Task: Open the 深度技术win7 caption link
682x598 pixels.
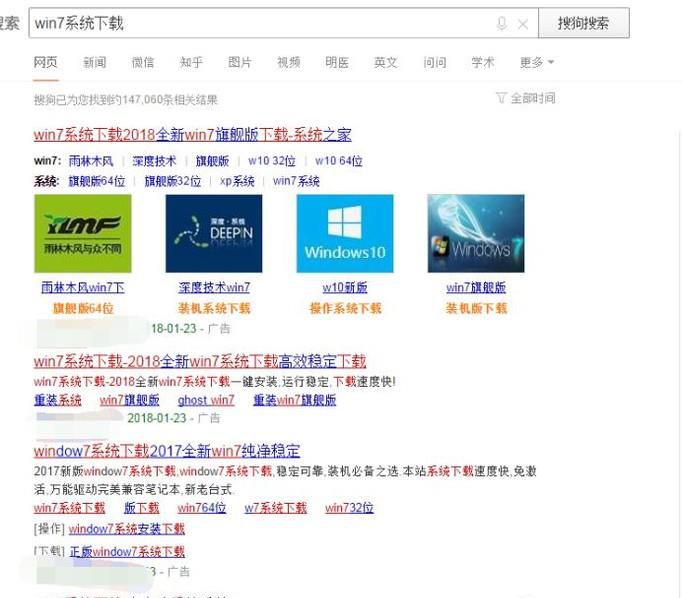Action: pos(214,287)
